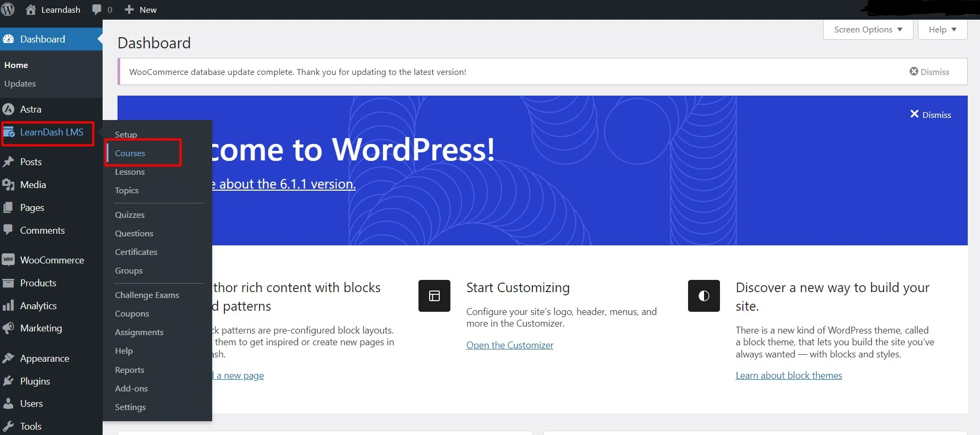The width and height of the screenshot is (980, 435).
Task: Open Topics in the LearnDash submenu
Action: coord(127,190)
